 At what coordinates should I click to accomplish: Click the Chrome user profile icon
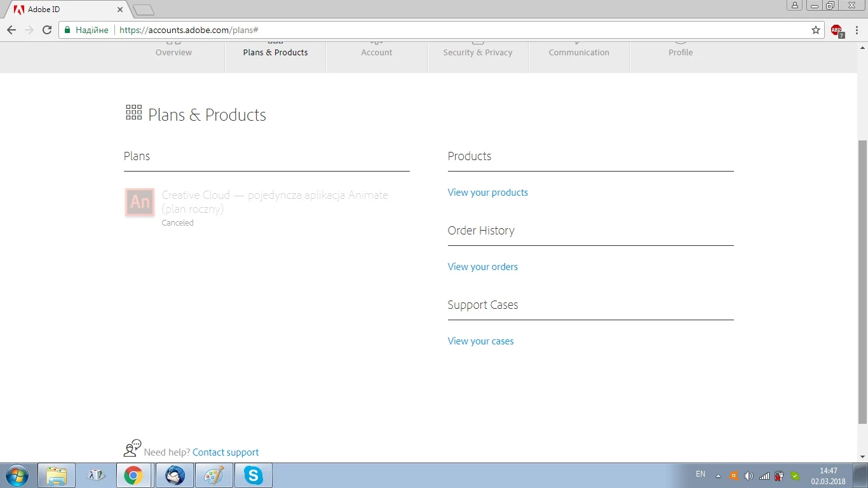point(794,6)
